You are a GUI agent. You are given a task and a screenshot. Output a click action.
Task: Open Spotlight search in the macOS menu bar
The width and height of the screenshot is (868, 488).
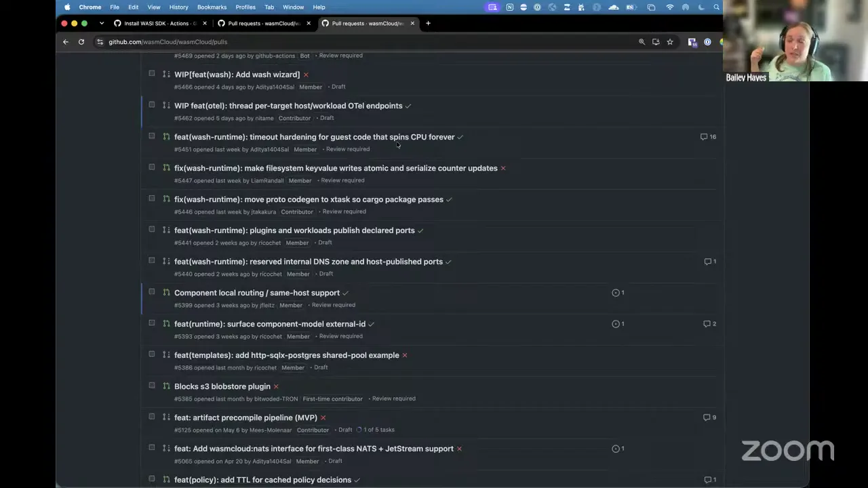click(x=716, y=7)
